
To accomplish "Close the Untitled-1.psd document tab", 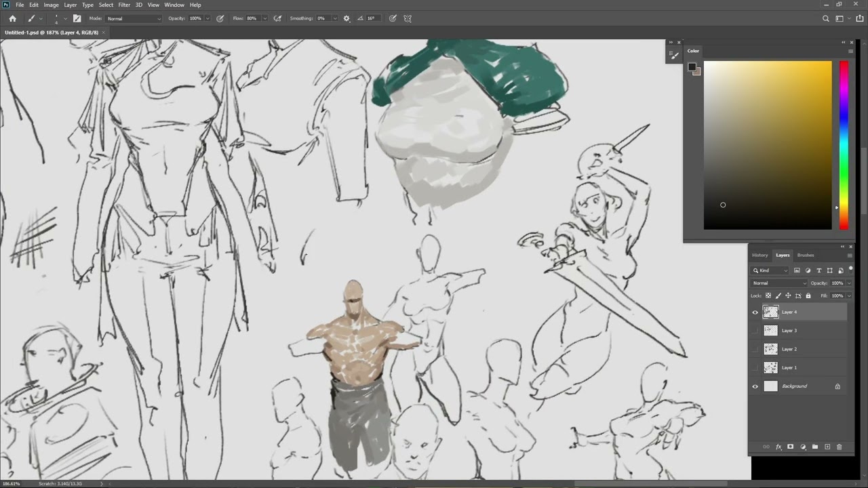I will (x=105, y=33).
